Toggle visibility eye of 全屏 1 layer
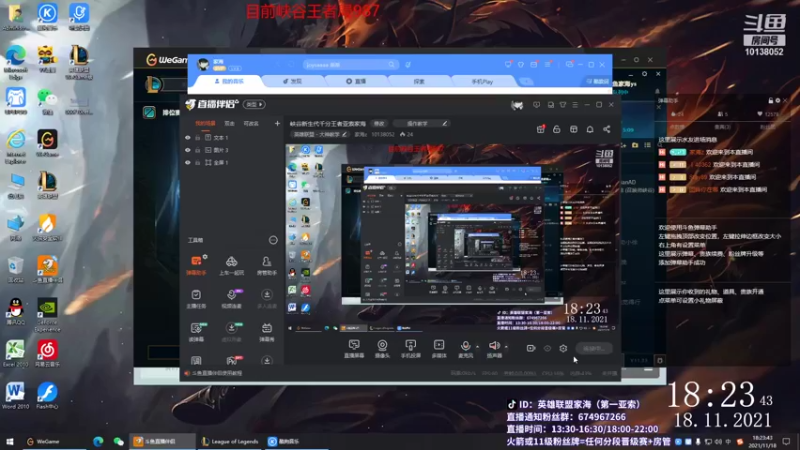Viewport: 800px width, 450px height. click(188, 162)
